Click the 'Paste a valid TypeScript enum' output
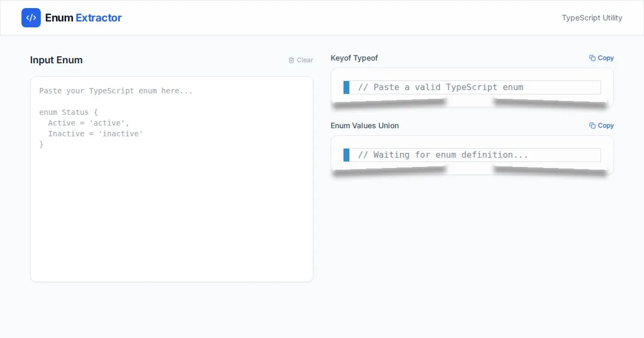644x338 pixels. pos(440,87)
